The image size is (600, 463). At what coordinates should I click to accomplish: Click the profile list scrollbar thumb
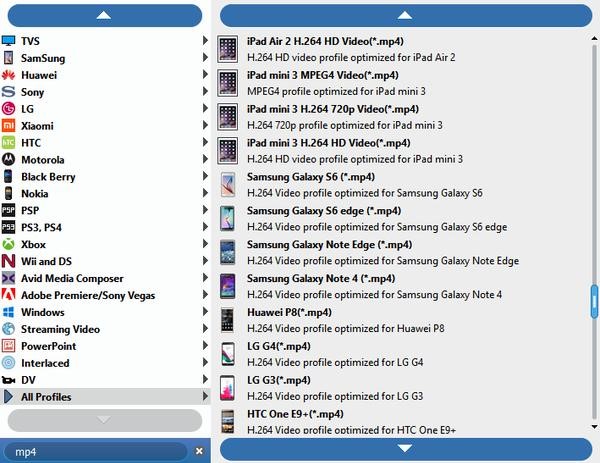[594, 302]
